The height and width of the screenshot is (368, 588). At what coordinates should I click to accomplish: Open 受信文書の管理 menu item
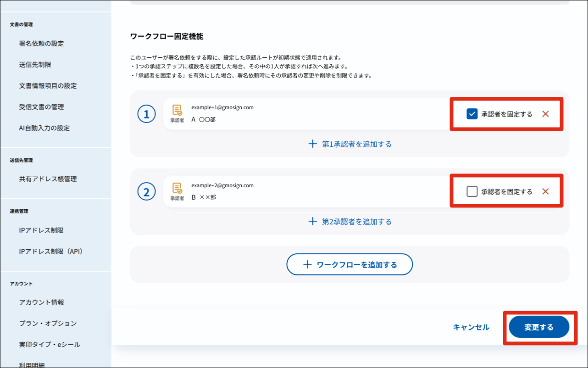tap(41, 107)
